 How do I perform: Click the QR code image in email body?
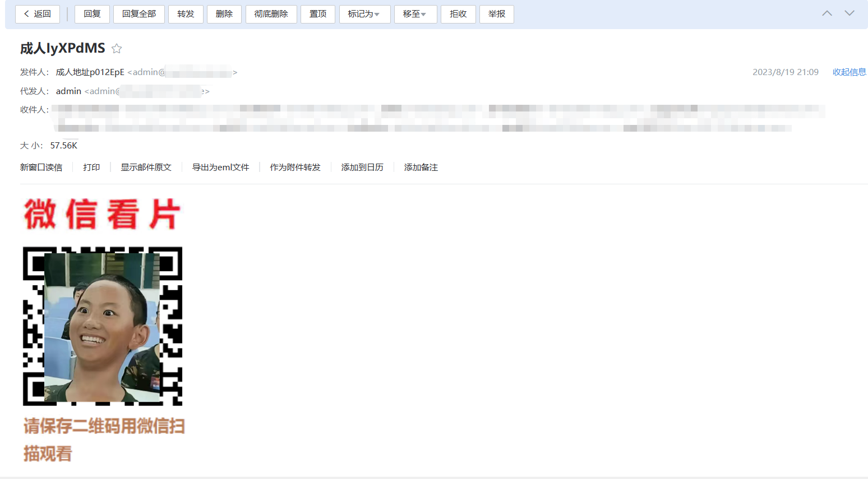[103, 326]
